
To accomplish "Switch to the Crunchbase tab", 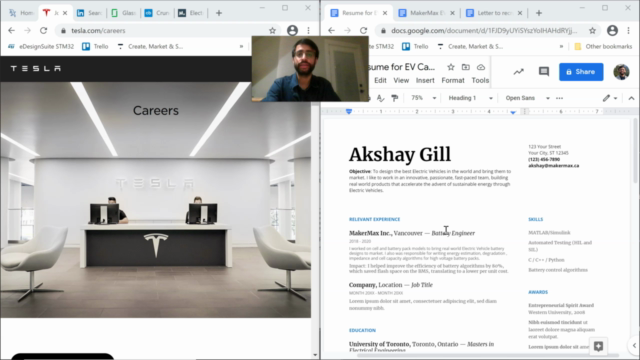I will click(x=157, y=13).
